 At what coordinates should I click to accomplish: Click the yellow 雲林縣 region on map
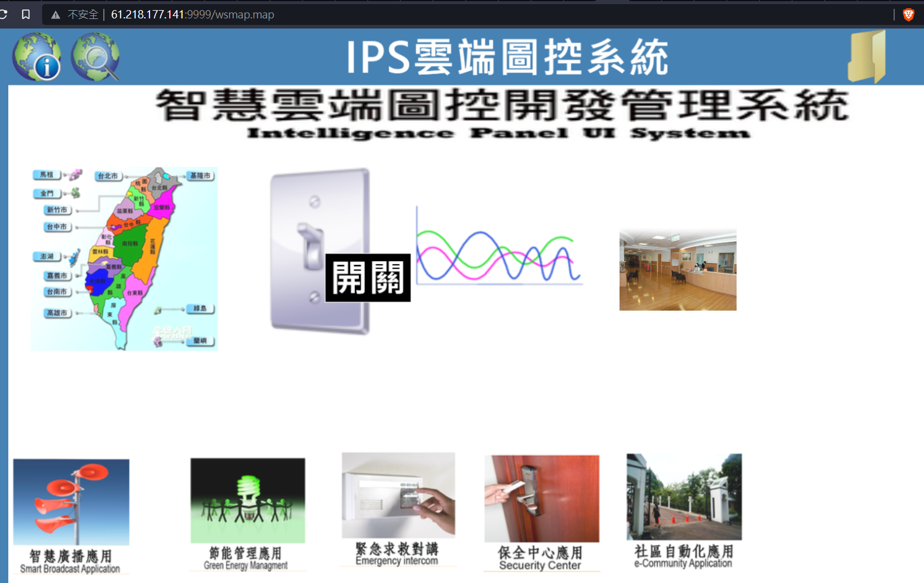click(100, 252)
